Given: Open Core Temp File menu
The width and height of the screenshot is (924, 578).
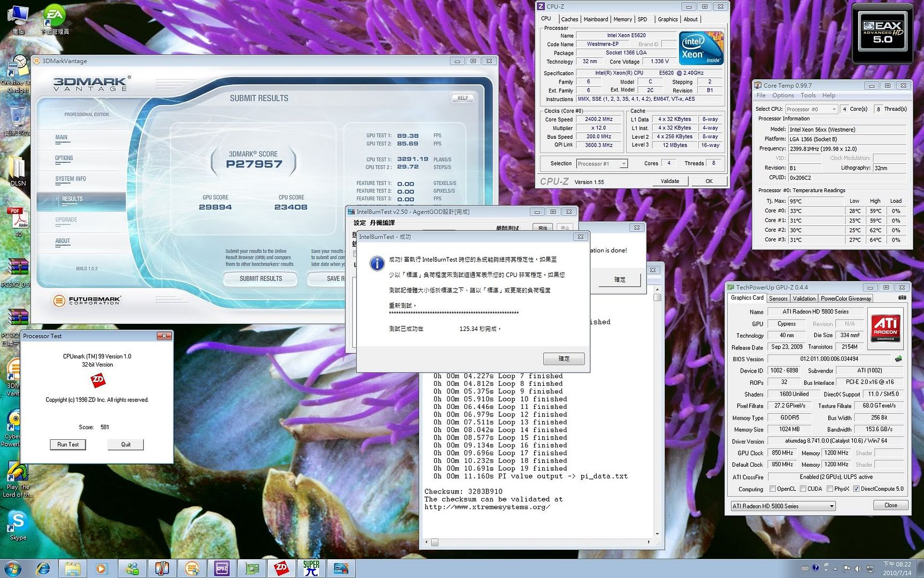Looking at the screenshot, I should tap(761, 95).
